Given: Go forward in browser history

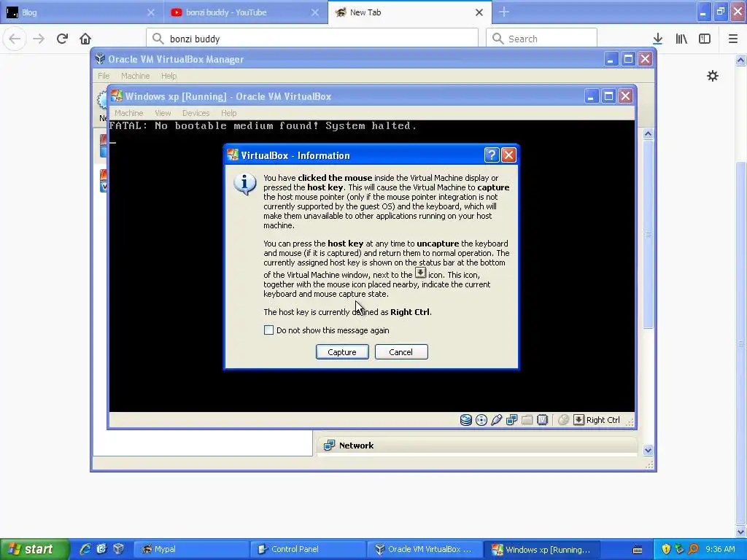Looking at the screenshot, I should coord(39,39).
